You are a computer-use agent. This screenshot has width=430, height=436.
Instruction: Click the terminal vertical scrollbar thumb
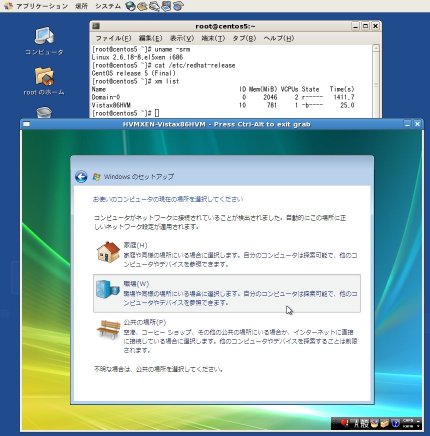(x=376, y=85)
